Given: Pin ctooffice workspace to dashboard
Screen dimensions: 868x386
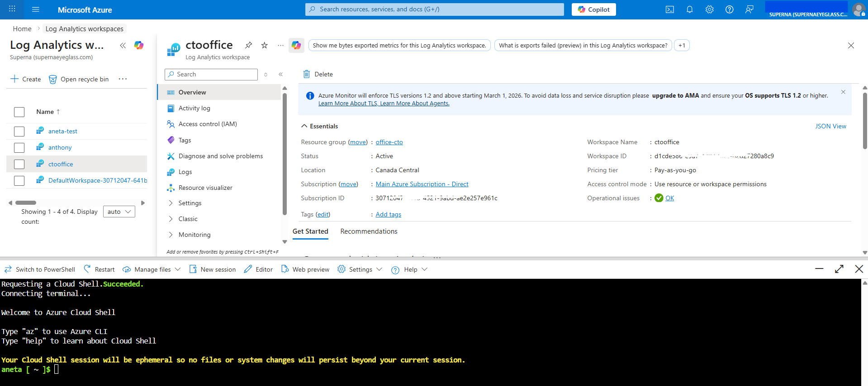Looking at the screenshot, I should (x=248, y=45).
